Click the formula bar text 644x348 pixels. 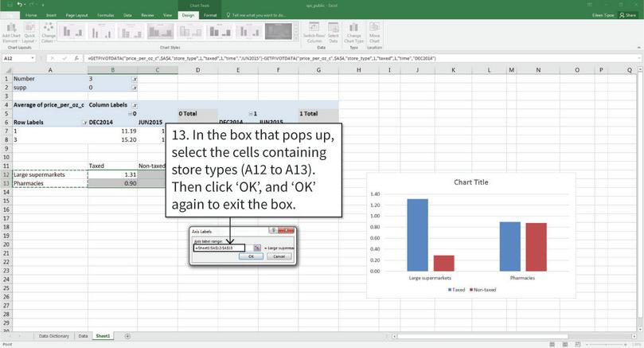(262, 58)
